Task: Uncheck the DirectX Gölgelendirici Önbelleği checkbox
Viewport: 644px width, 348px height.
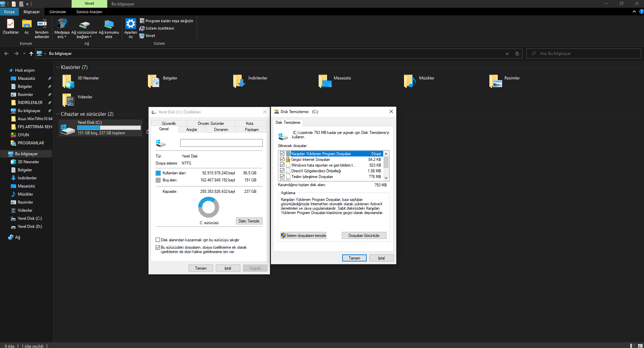Action: [x=282, y=171]
